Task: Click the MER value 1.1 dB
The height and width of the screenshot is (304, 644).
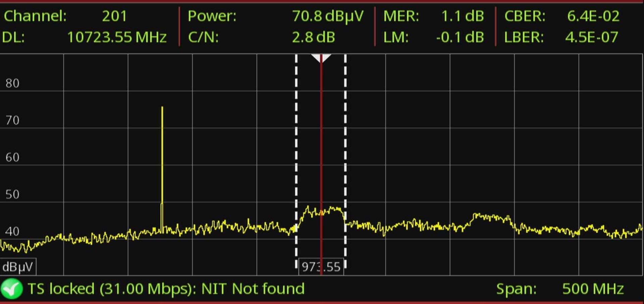Action: coord(463,16)
